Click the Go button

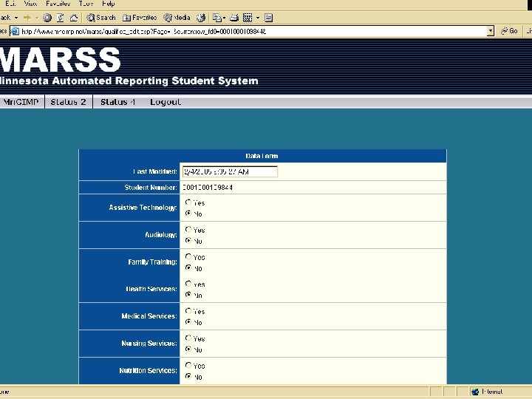click(x=509, y=31)
